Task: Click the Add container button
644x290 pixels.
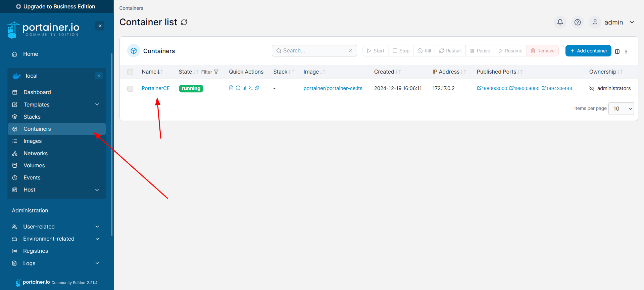Action: coord(588,51)
